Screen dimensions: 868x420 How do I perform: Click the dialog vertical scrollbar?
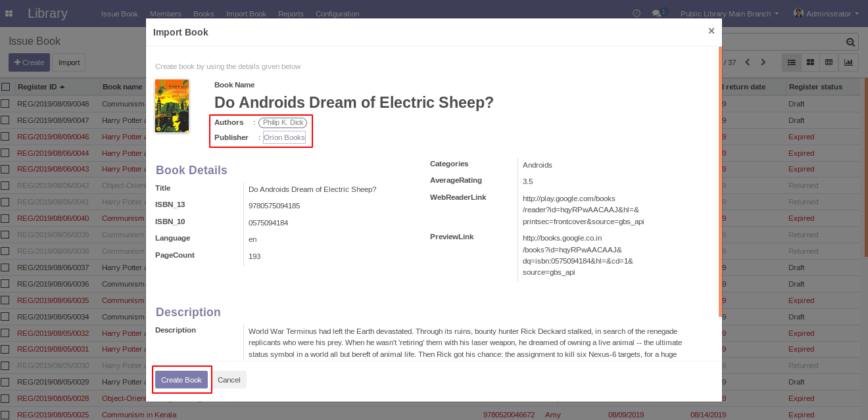pyautogui.click(x=720, y=182)
